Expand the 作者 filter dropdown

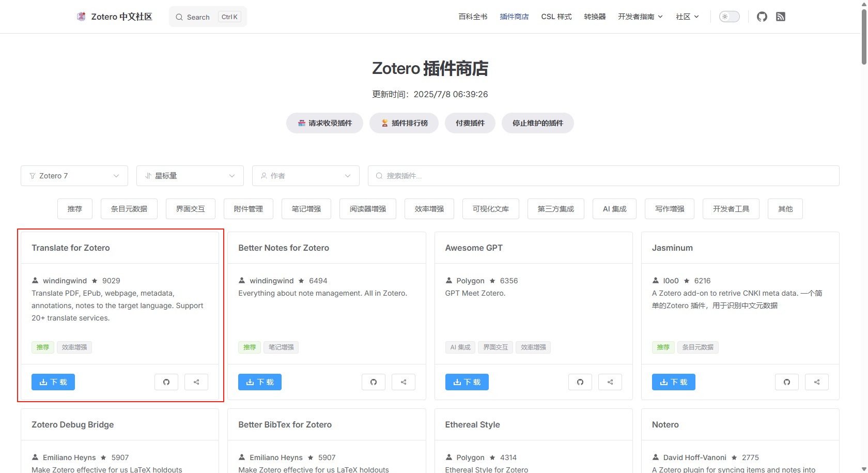(305, 176)
